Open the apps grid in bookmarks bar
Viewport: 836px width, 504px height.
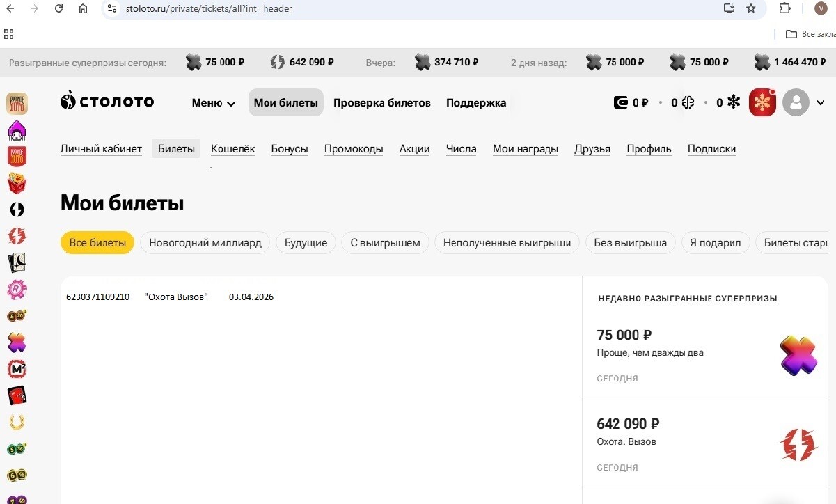point(9,33)
